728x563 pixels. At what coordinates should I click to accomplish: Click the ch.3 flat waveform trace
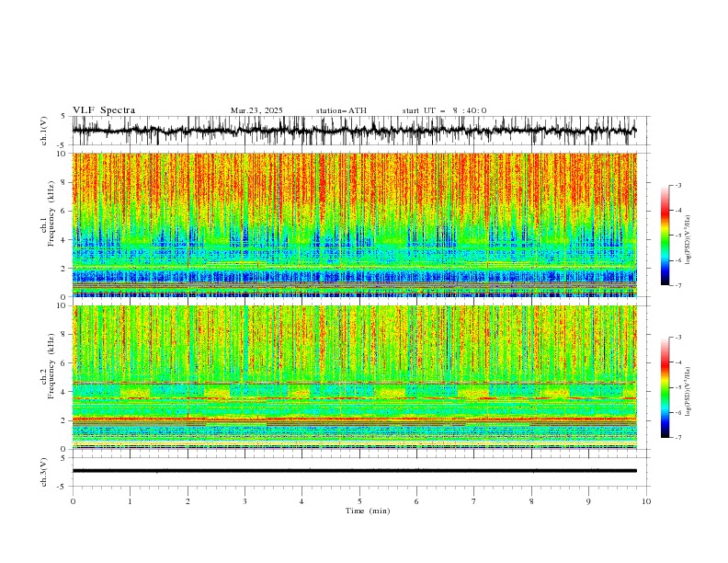[x=355, y=471]
